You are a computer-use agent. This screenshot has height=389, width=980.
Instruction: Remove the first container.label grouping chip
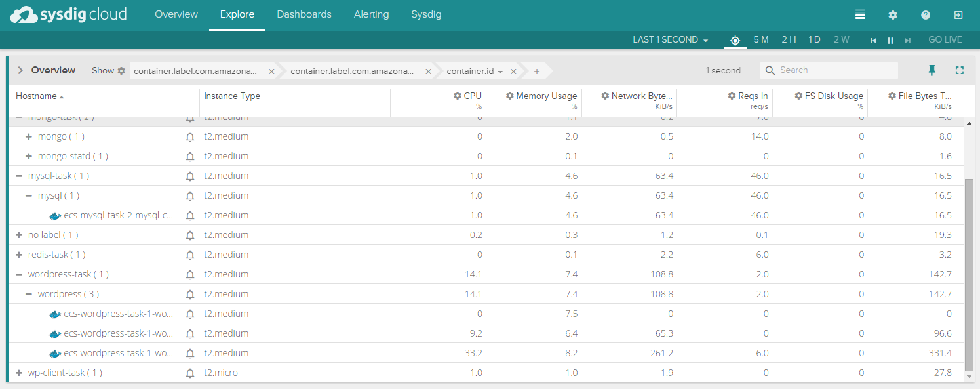271,72
